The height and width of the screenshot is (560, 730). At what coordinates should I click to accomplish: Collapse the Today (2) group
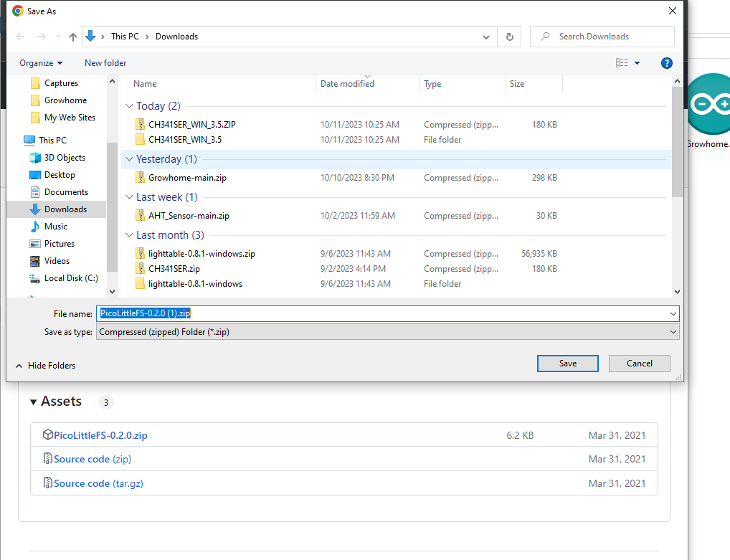(x=129, y=105)
